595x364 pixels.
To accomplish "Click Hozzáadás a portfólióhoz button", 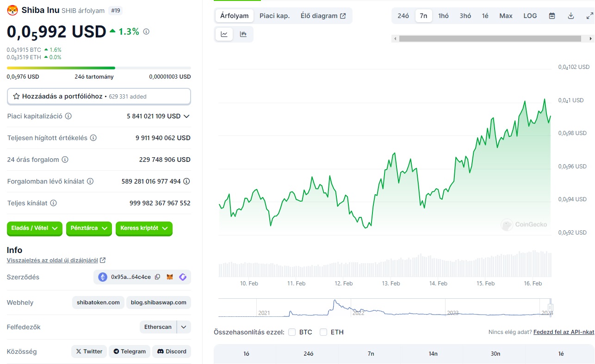I will [x=99, y=96].
